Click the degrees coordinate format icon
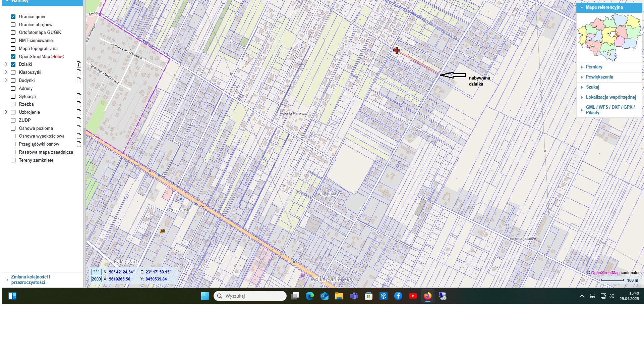This screenshot has height=363, width=644. 96,272
